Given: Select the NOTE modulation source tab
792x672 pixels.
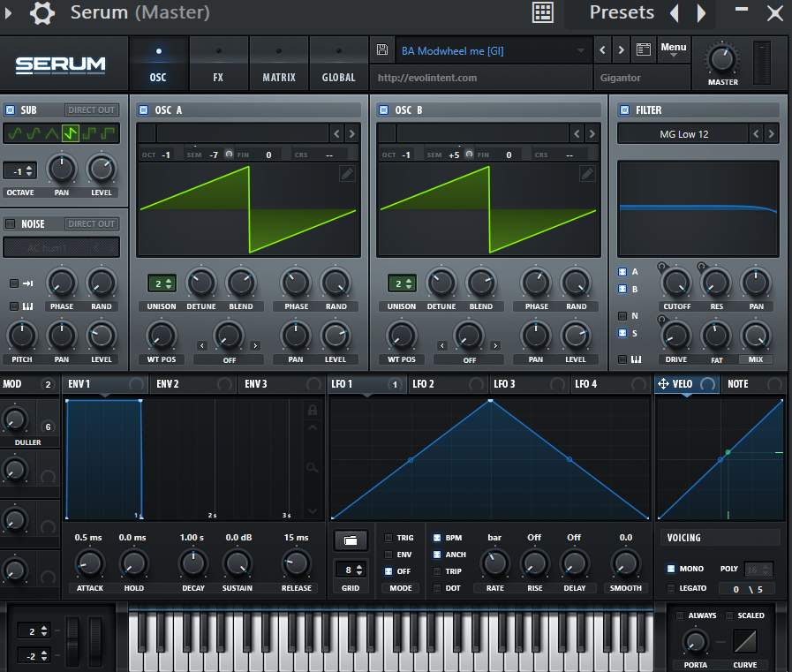Looking at the screenshot, I should click(x=754, y=384).
